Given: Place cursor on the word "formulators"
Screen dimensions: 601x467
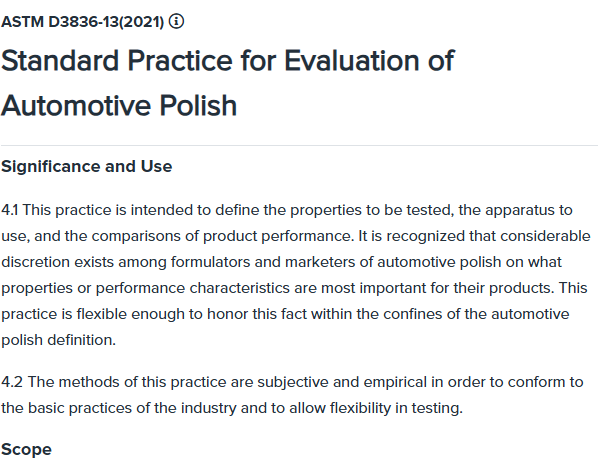Looking at the screenshot, I should pyautogui.click(x=210, y=262).
